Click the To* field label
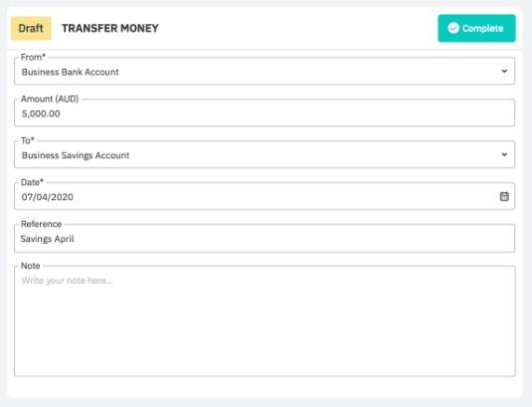Viewport: 532px width, 407px height. (x=28, y=140)
